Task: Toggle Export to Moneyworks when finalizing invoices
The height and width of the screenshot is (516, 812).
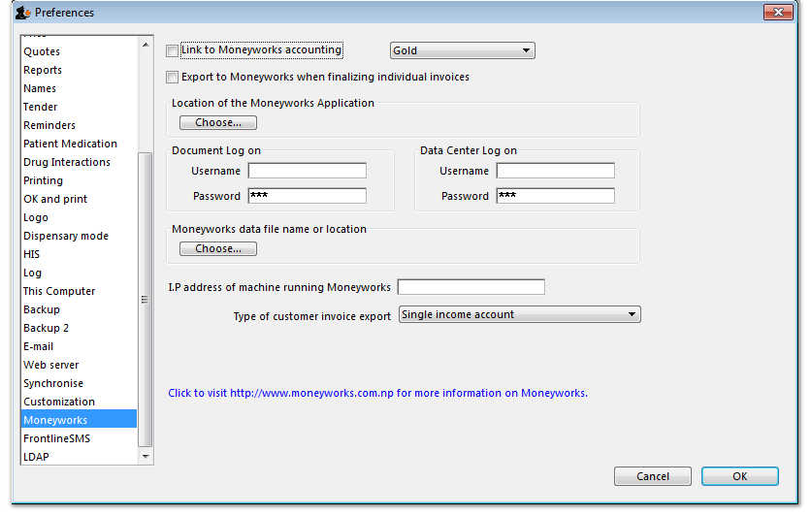Action: point(173,78)
